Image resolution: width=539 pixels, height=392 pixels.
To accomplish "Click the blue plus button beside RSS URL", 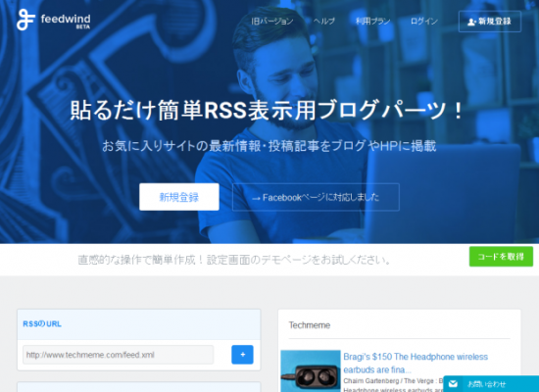I will click(242, 355).
